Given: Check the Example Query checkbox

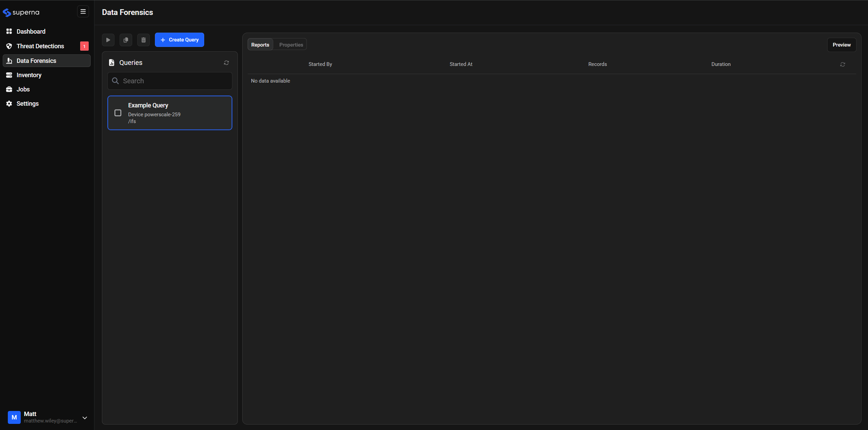Looking at the screenshot, I should point(118,113).
